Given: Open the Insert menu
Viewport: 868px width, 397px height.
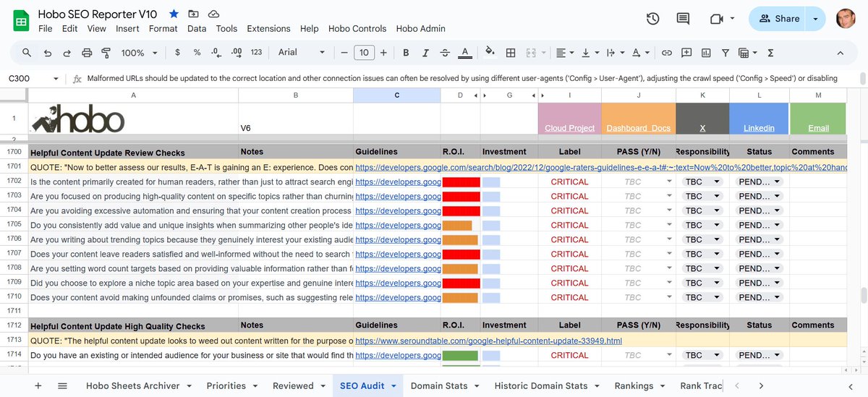Looking at the screenshot, I should [x=128, y=29].
